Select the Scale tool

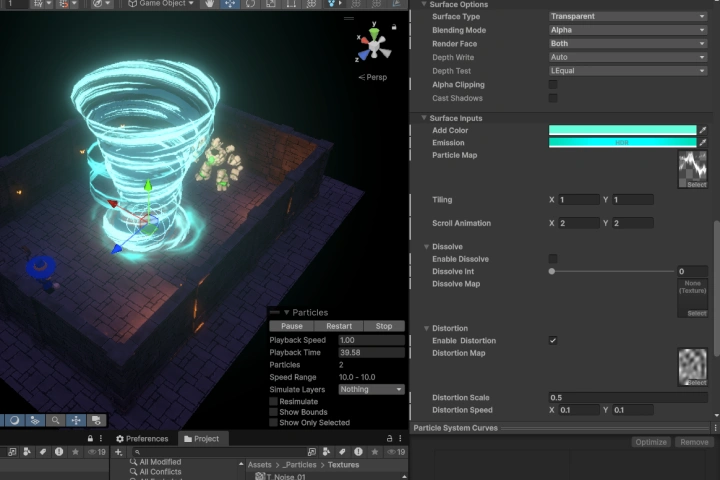point(270,4)
